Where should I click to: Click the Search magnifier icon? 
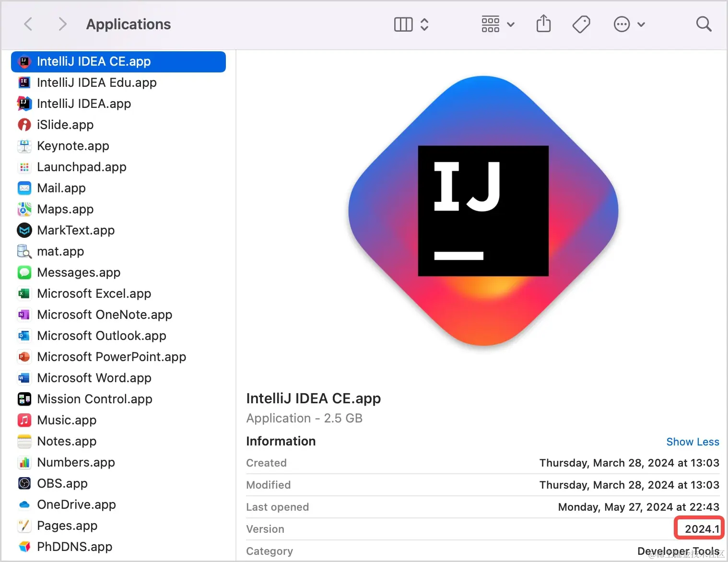[704, 24]
